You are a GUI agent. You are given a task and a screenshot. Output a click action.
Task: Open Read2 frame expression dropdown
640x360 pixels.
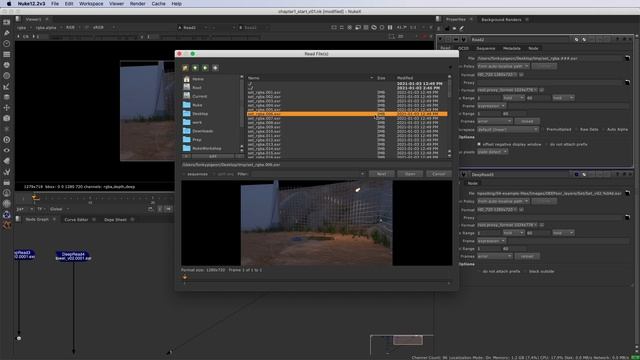click(491, 106)
